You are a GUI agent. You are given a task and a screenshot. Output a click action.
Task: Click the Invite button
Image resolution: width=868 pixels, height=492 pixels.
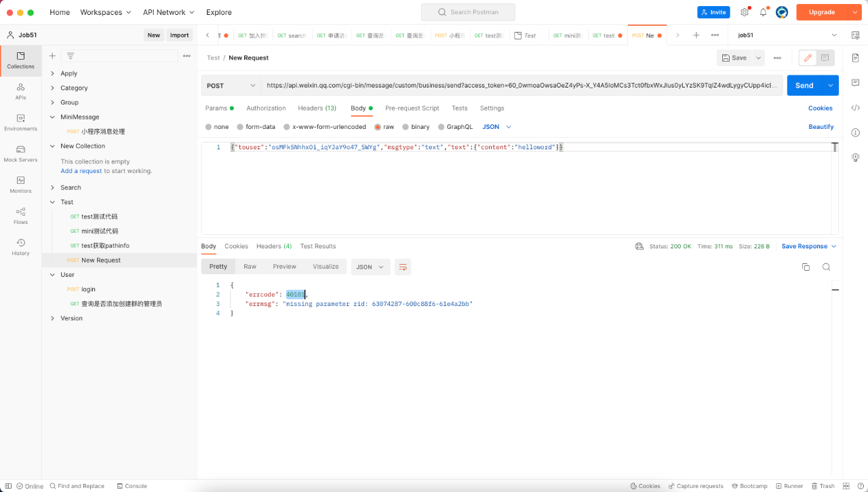[713, 12]
